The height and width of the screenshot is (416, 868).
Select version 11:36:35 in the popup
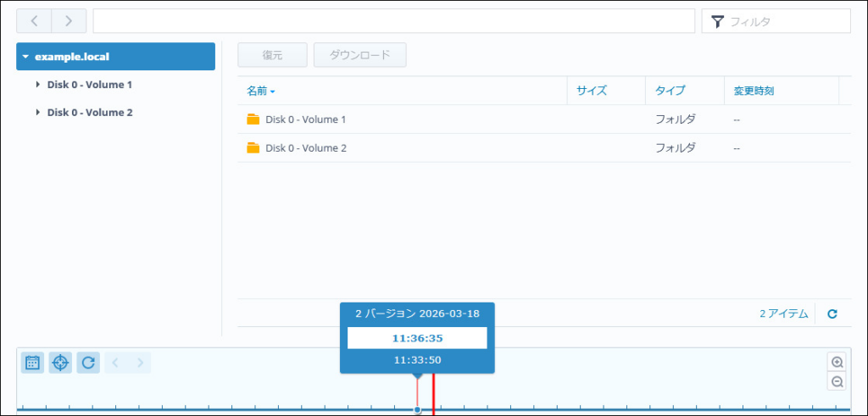point(417,338)
